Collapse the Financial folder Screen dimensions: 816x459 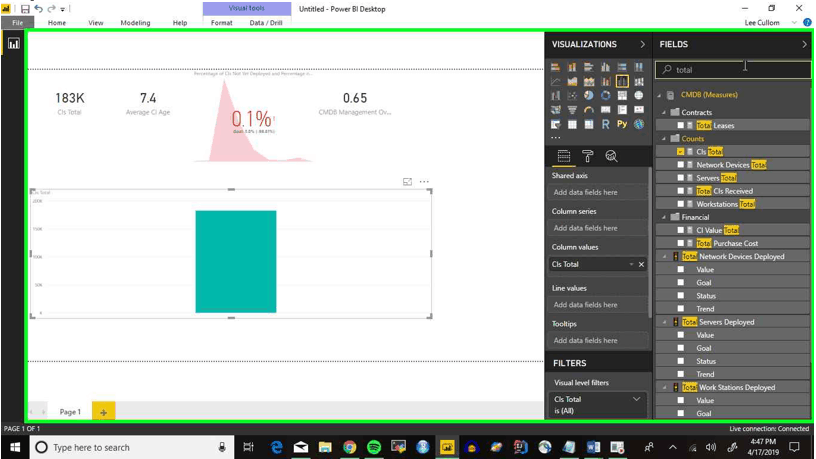[664, 217]
